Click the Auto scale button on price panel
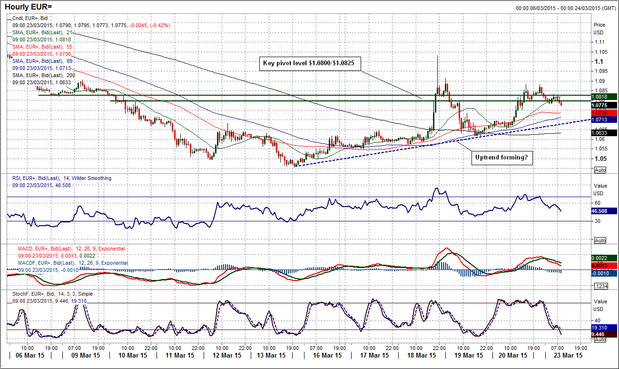The width and height of the screenshot is (619, 369). pos(600,170)
